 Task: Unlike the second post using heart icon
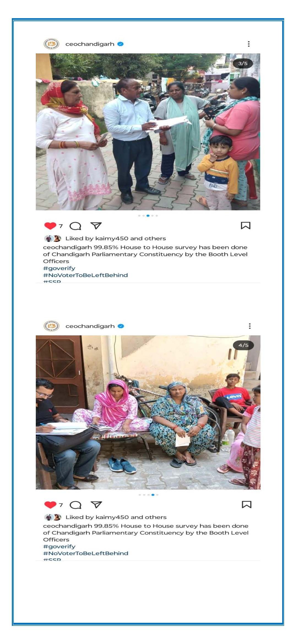50,505
